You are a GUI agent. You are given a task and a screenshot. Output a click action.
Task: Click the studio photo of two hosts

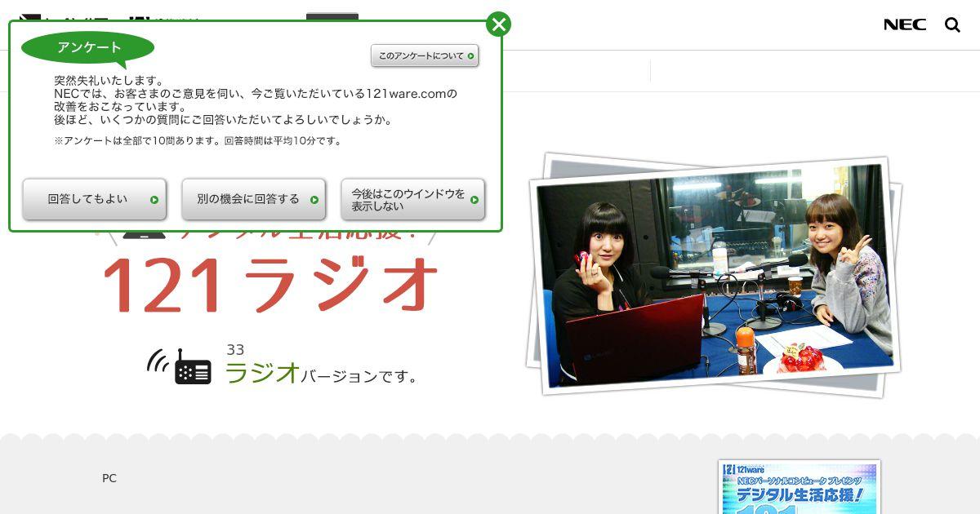[715, 275]
